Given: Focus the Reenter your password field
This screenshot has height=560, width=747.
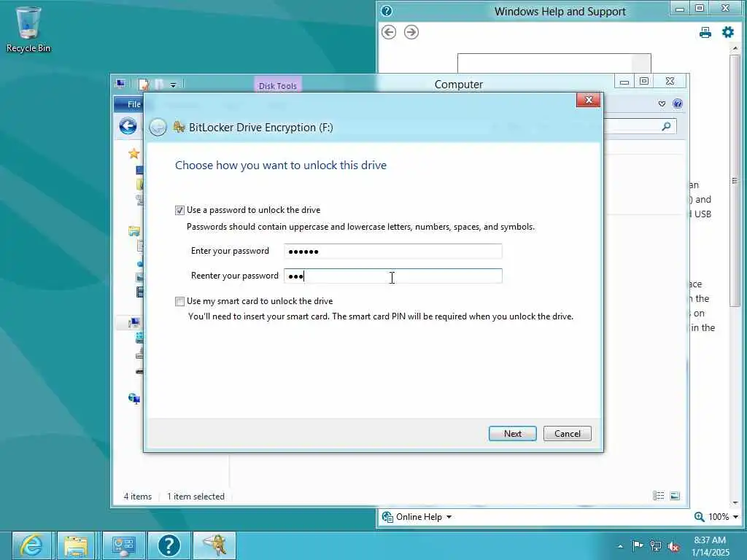Looking at the screenshot, I should (392, 276).
